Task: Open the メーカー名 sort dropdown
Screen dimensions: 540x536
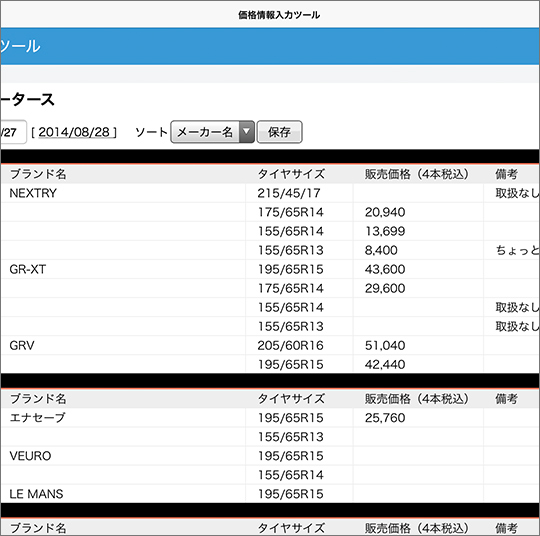Action: pos(212,132)
